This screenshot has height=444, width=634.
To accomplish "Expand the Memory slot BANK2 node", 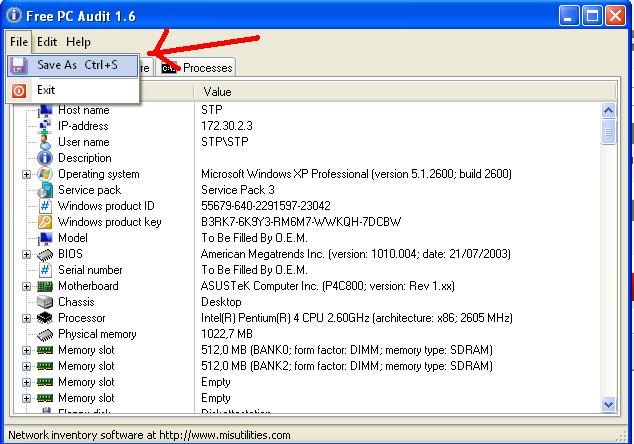I will (x=26, y=366).
